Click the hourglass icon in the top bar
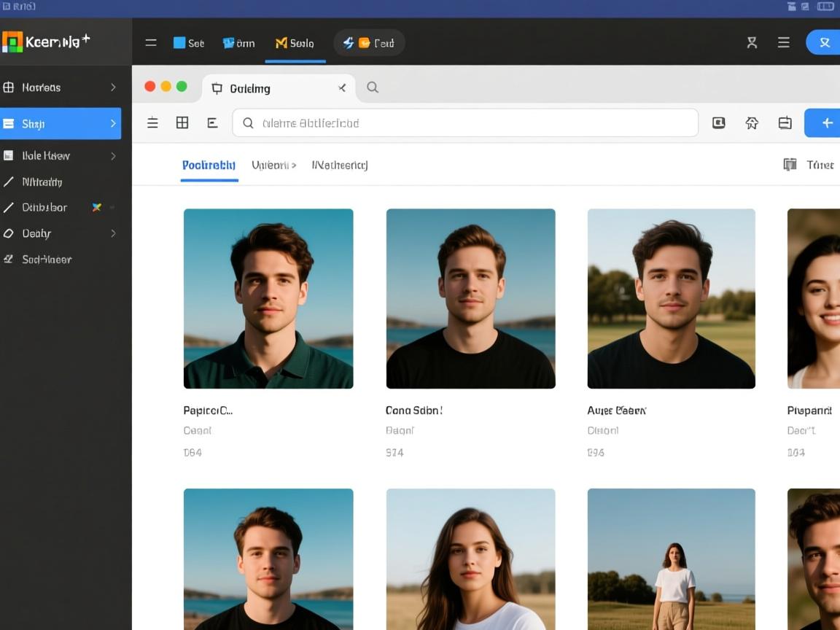 [752, 43]
